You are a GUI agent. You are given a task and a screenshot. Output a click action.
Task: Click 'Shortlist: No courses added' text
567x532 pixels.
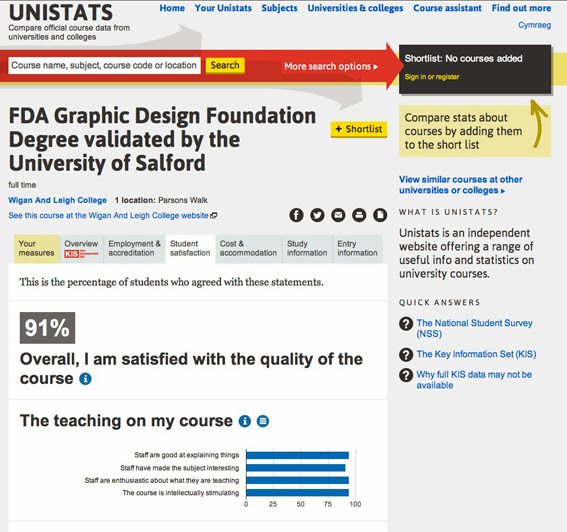(463, 59)
